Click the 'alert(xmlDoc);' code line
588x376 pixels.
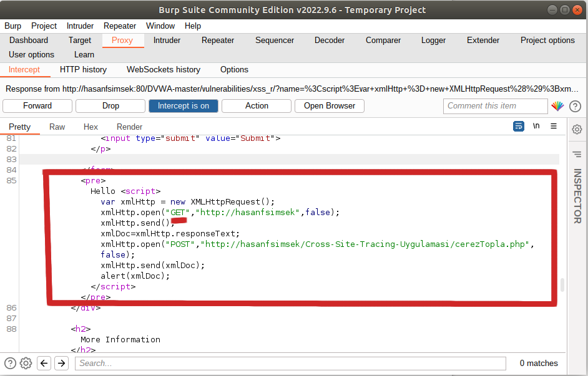[x=135, y=276]
